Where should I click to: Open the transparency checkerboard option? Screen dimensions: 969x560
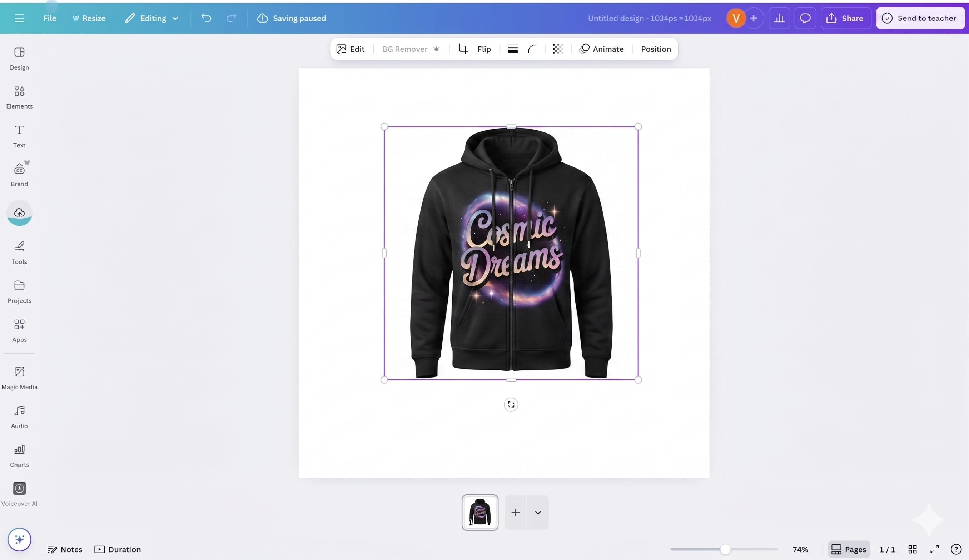coord(558,49)
